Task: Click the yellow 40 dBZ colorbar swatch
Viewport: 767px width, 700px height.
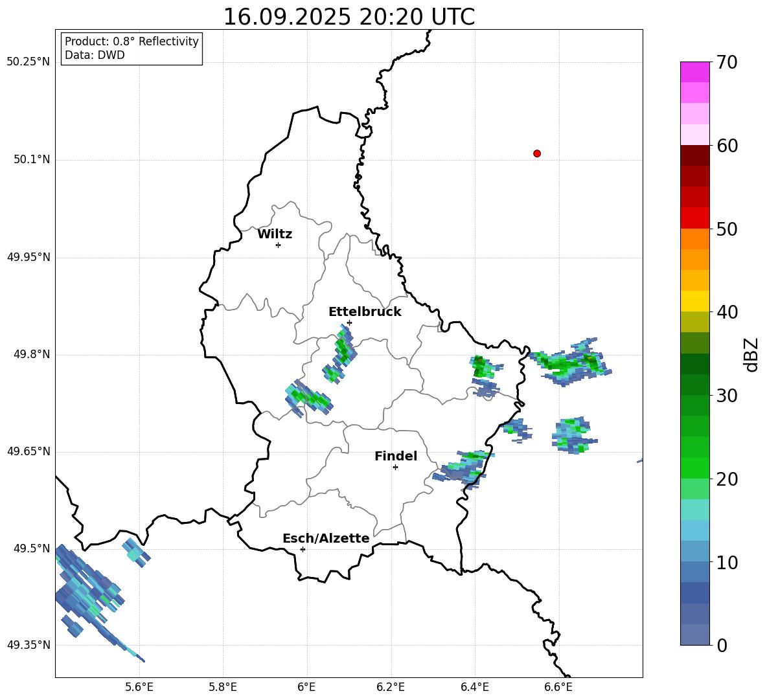Action: (694, 301)
